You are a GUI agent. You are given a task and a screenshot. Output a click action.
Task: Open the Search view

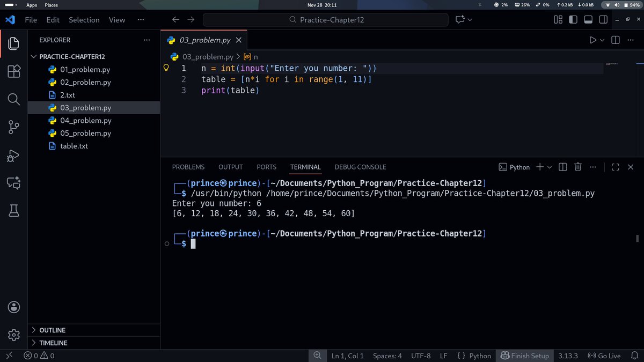13,99
